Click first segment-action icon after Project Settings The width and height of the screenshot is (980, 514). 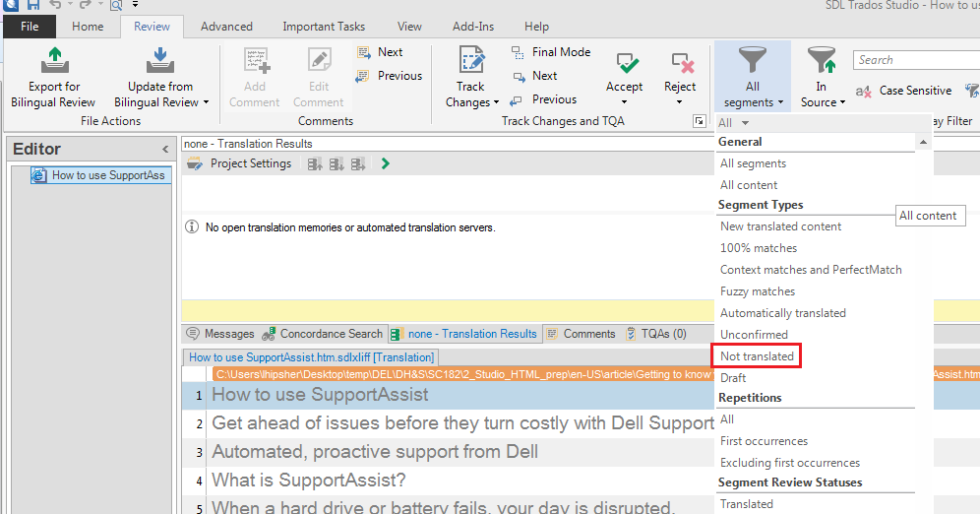(315, 163)
